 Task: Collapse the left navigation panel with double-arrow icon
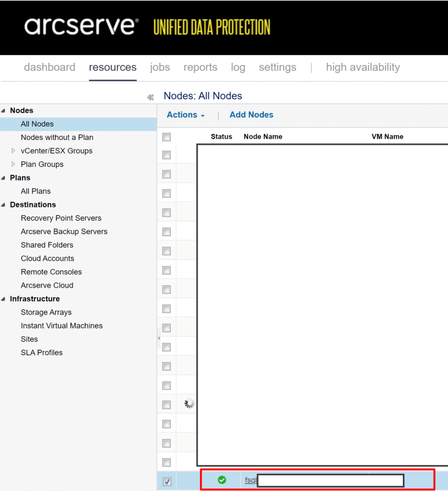tap(150, 97)
